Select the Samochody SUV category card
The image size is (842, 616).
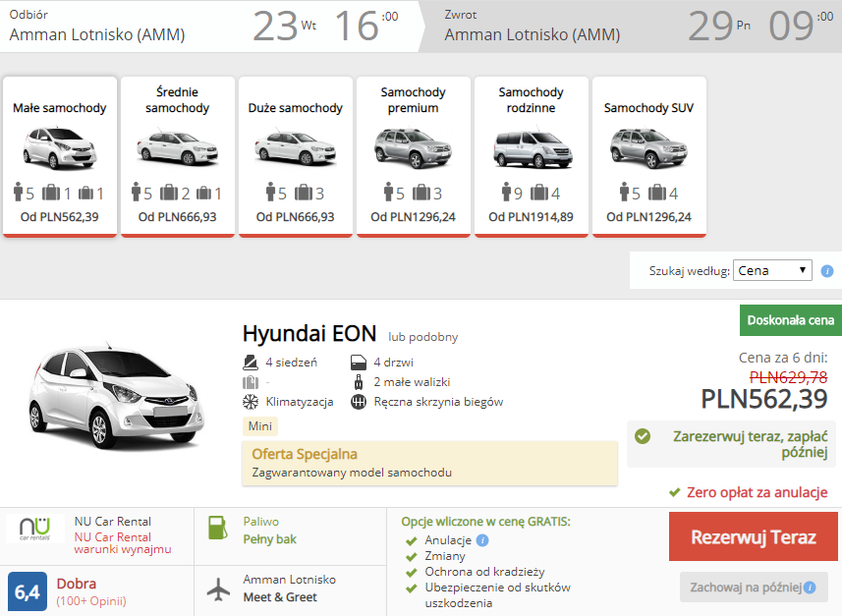coord(649,156)
